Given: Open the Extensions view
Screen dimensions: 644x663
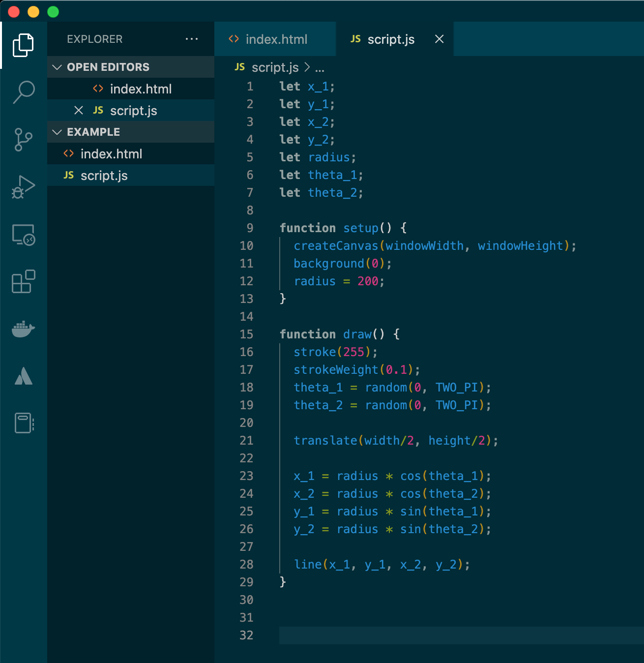Looking at the screenshot, I should pyautogui.click(x=23, y=282).
